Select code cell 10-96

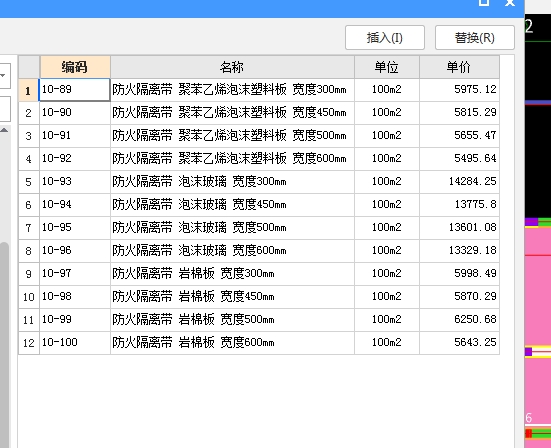(75, 251)
